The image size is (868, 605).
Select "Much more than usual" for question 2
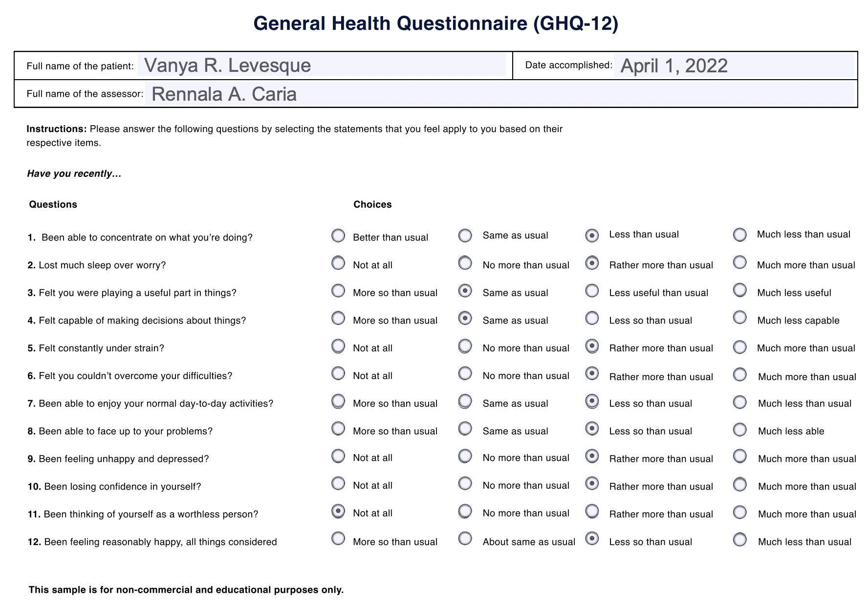(x=739, y=263)
